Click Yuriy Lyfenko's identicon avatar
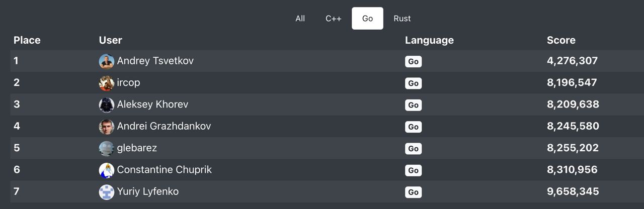This screenshot has width=644, height=209. point(107,192)
